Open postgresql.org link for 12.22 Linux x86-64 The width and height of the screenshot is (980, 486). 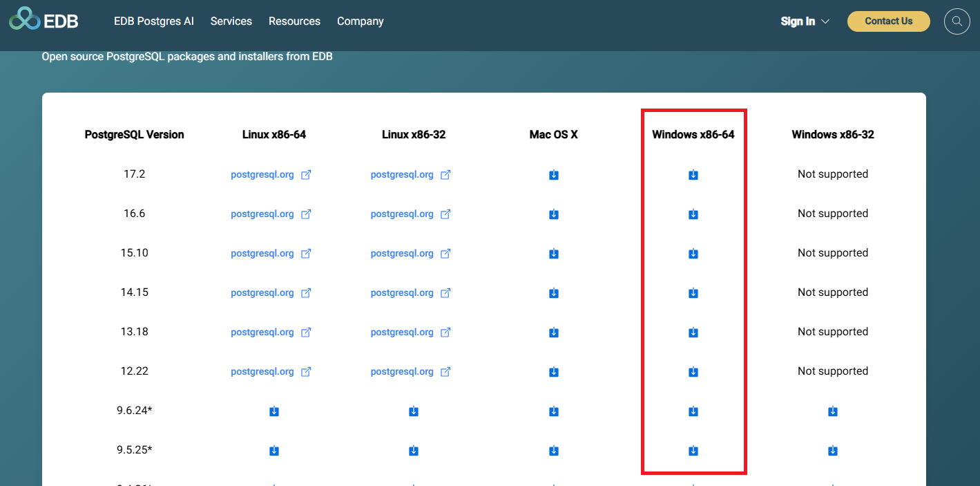coord(271,372)
